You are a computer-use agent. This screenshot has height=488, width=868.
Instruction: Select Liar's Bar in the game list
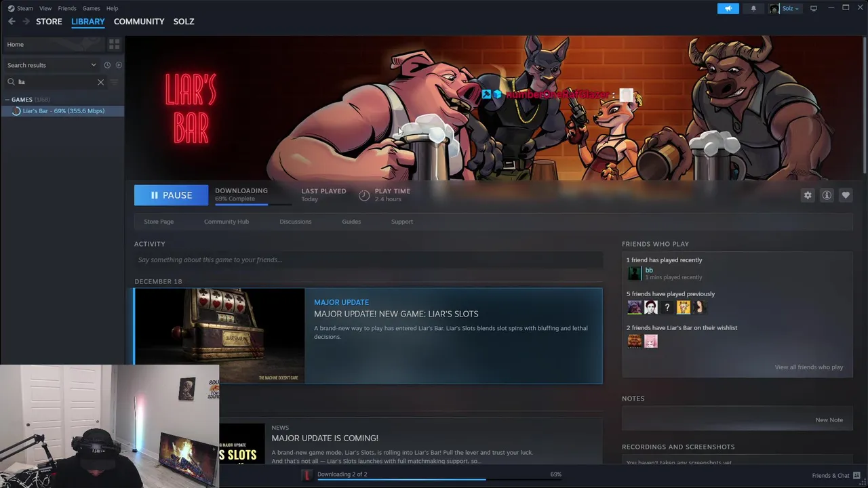click(x=62, y=111)
